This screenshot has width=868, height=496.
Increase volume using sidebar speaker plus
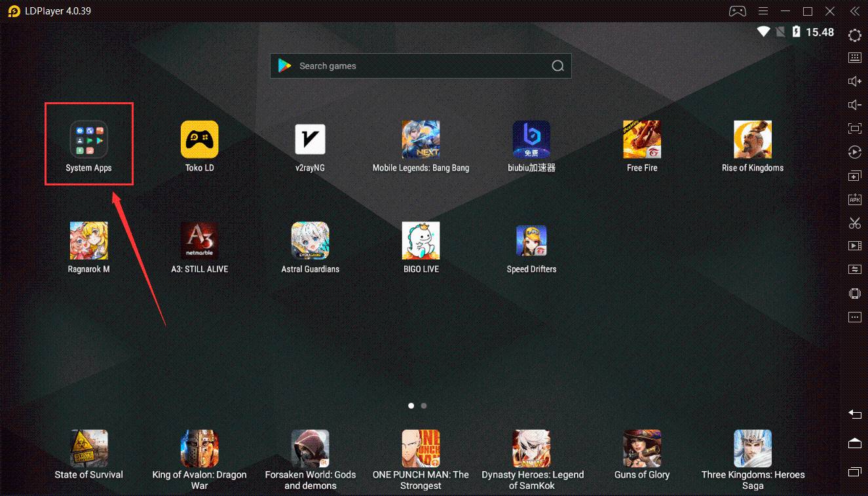tap(854, 81)
